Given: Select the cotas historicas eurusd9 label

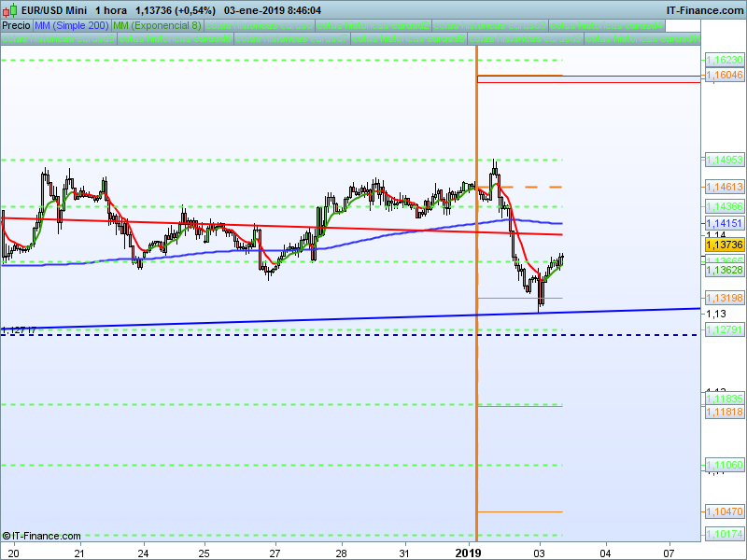Looking at the screenshot, I should tap(526, 38).
